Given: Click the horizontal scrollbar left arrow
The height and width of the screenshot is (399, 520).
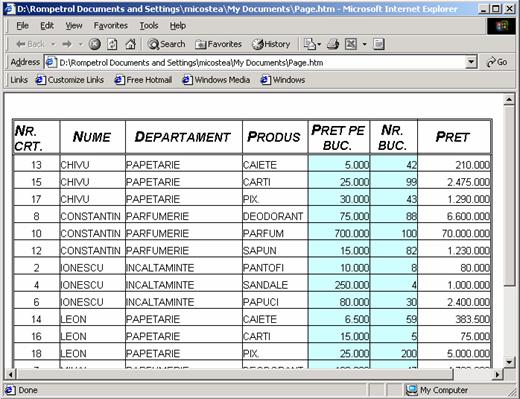Looking at the screenshot, I should (11, 374).
